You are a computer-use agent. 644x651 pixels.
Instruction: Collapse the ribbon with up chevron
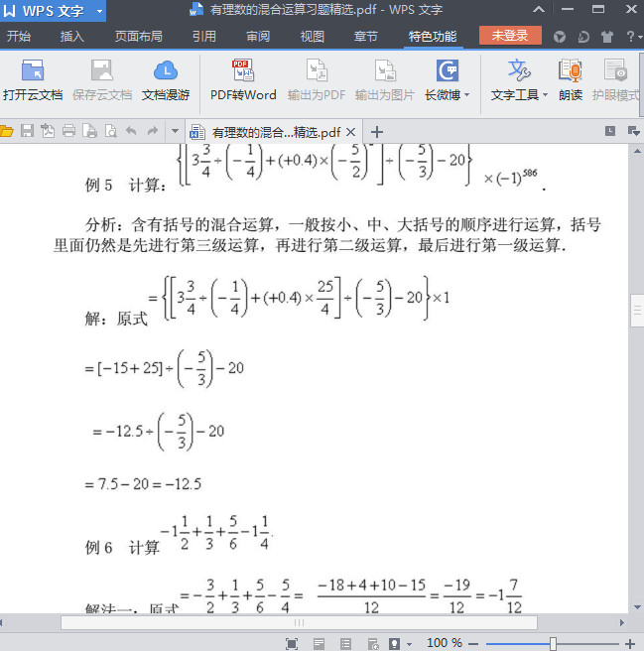(x=539, y=9)
